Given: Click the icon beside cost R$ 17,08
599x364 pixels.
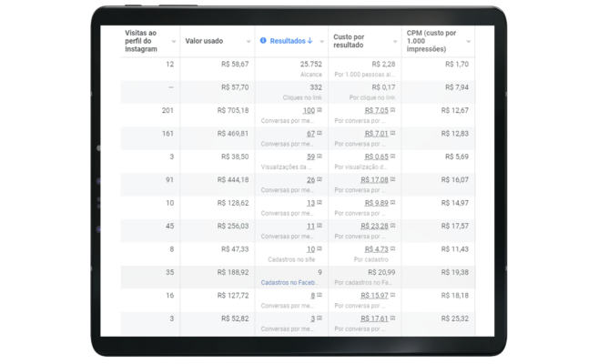Looking at the screenshot, I should [392, 179].
